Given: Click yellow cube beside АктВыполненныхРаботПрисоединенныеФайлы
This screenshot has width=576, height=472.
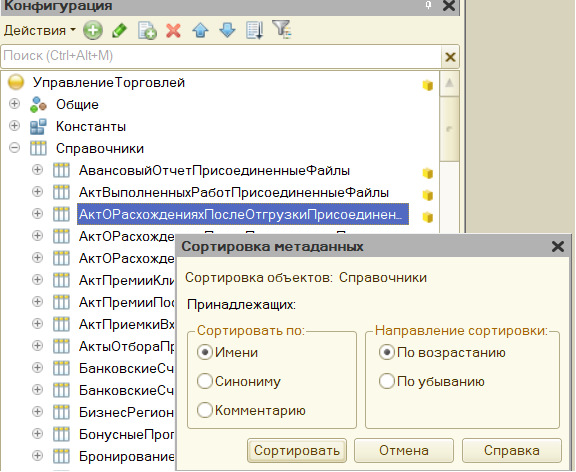Looking at the screenshot, I should [x=427, y=195].
